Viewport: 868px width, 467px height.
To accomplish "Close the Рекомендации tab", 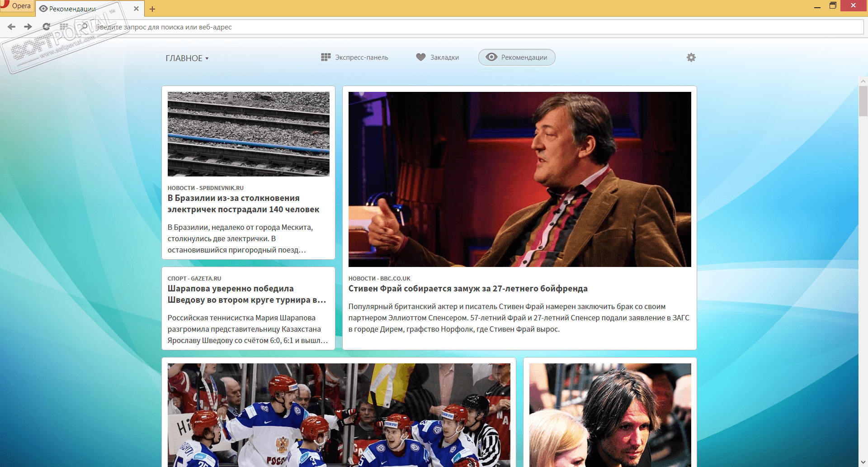I will click(x=136, y=9).
